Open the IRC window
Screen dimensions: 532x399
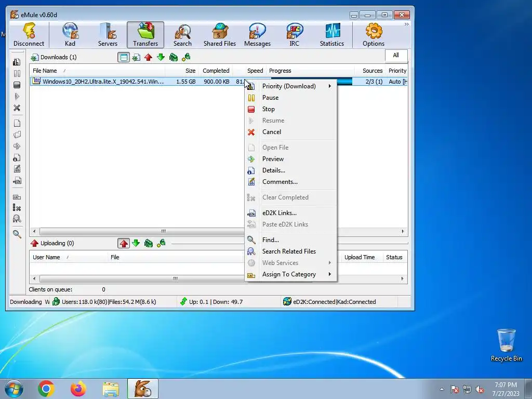point(295,35)
